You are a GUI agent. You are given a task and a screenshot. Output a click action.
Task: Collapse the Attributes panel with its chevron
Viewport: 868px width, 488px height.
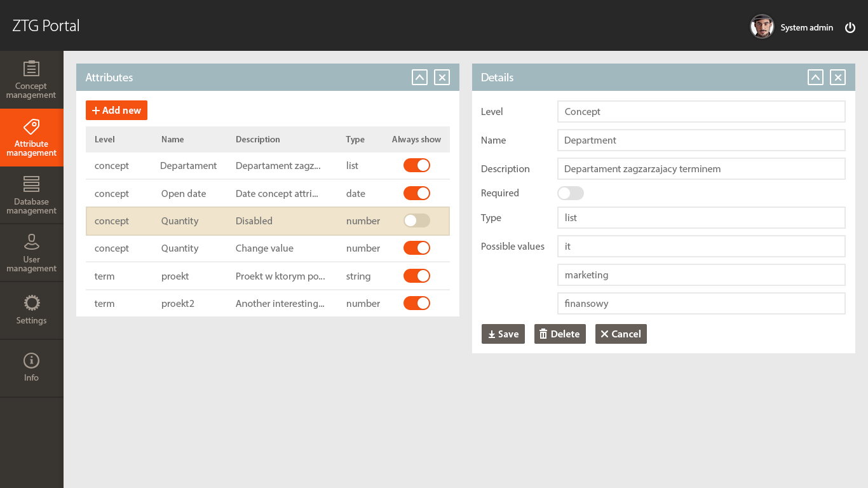[x=419, y=77]
